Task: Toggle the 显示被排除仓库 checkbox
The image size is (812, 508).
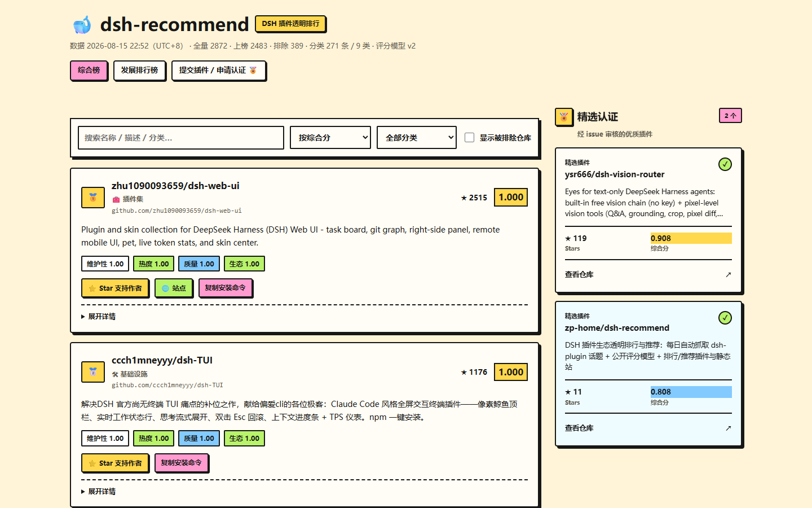Action: click(469, 138)
